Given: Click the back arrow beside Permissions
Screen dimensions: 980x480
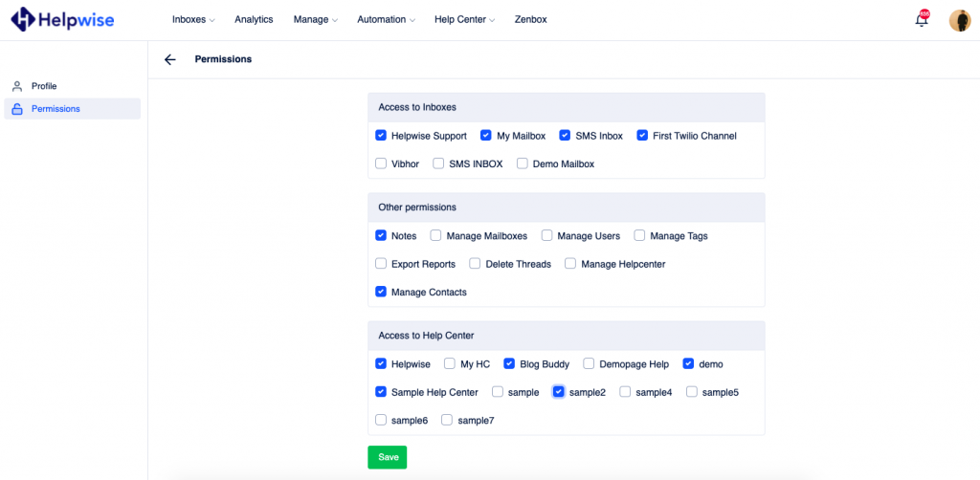Looking at the screenshot, I should click(x=170, y=59).
